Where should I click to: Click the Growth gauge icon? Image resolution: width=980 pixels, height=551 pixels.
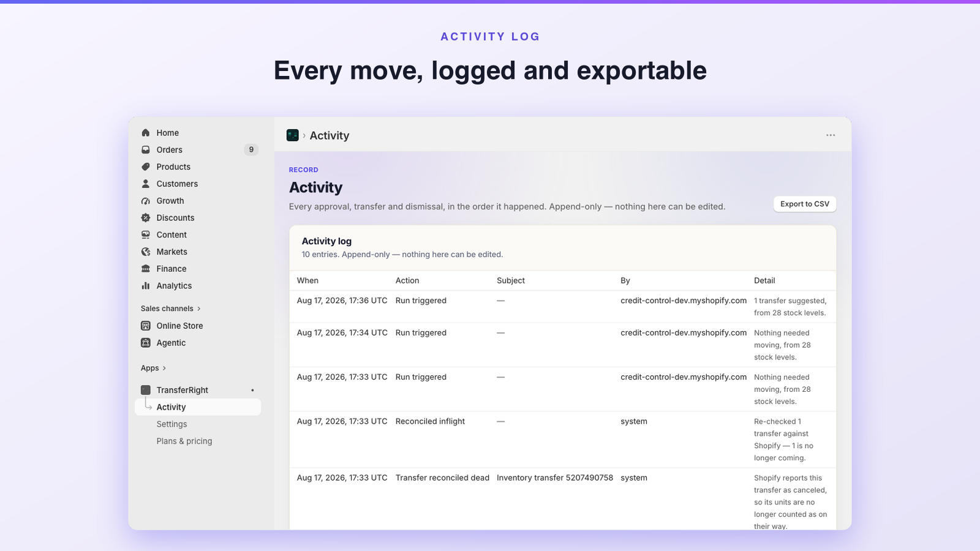click(146, 201)
